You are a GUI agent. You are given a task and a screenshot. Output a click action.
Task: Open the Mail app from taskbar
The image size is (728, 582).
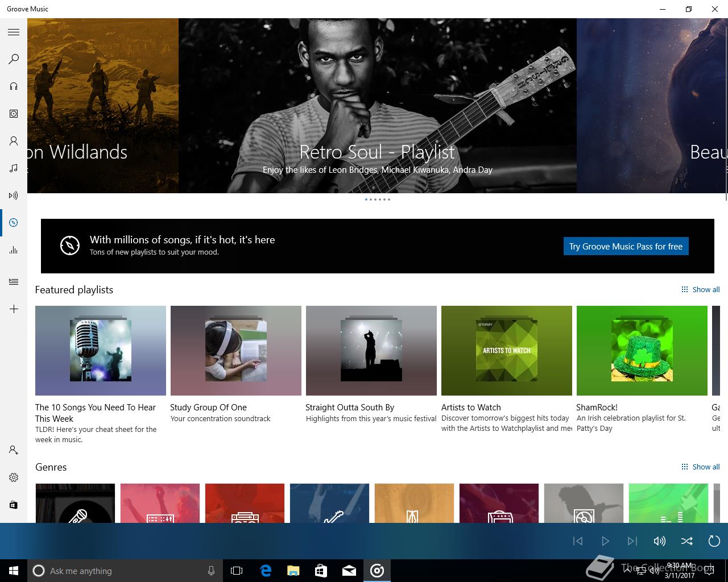(349, 571)
